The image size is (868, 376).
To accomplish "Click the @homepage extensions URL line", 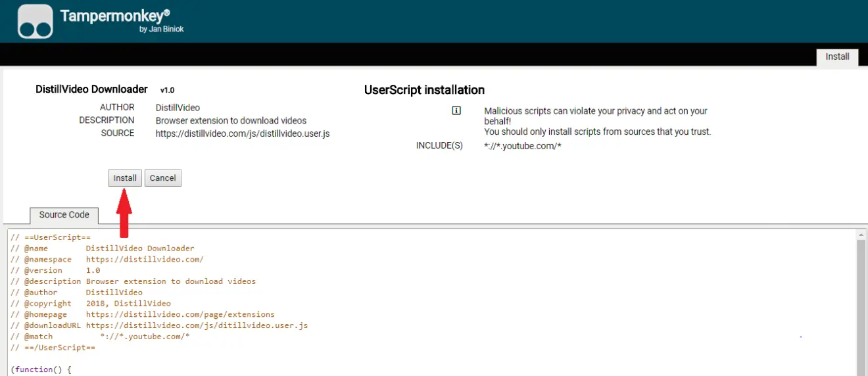I will pos(143,315).
